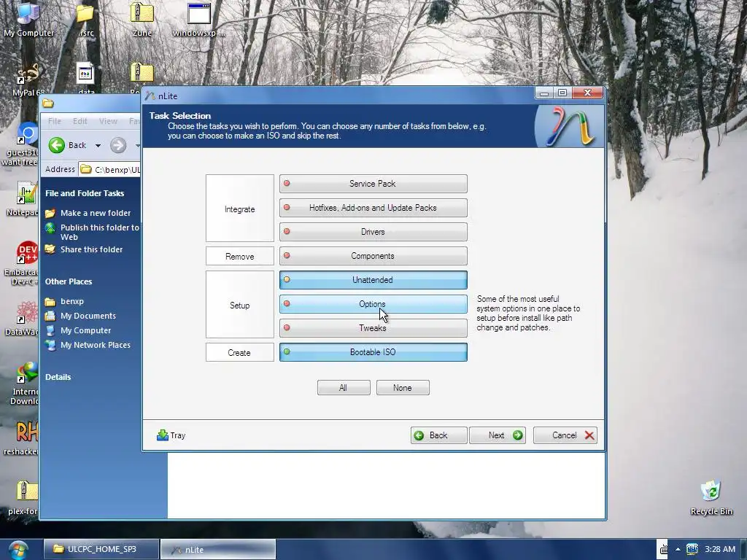This screenshot has height=560, width=747.
Task: Toggle the Options setup task
Action: [x=373, y=304]
